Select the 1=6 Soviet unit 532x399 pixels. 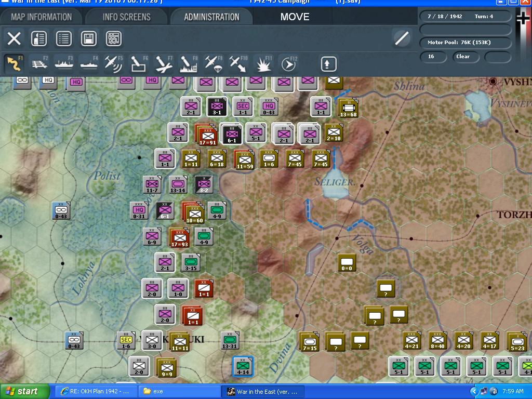click(269, 159)
